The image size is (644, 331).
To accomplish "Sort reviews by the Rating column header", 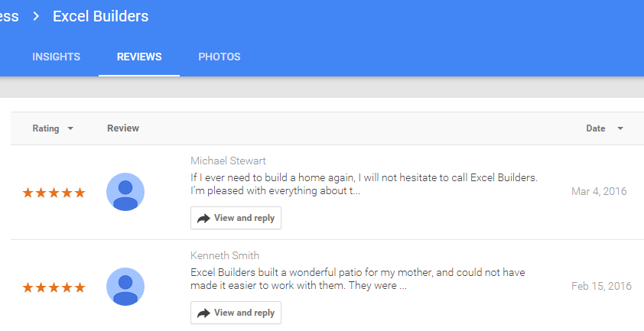I will click(x=46, y=128).
